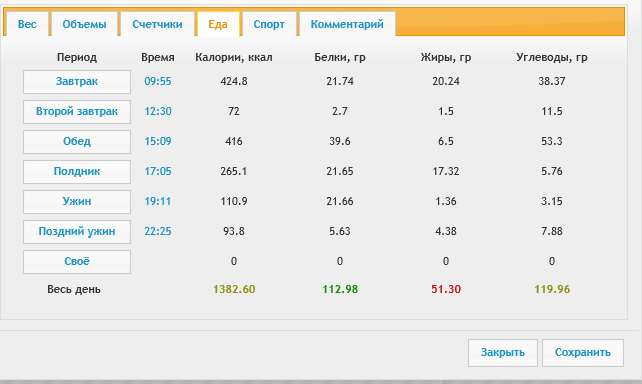Select carbohydrate value 53.3
This screenshot has width=642, height=384.
tap(552, 141)
